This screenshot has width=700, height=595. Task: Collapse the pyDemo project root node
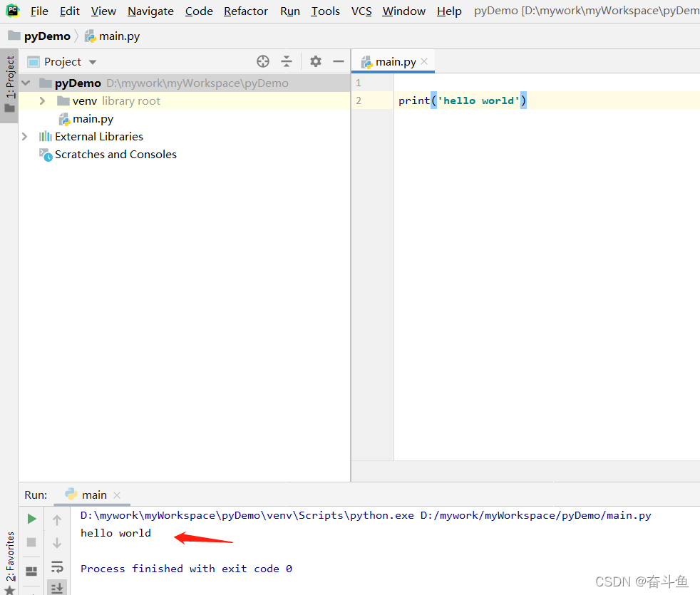point(26,83)
